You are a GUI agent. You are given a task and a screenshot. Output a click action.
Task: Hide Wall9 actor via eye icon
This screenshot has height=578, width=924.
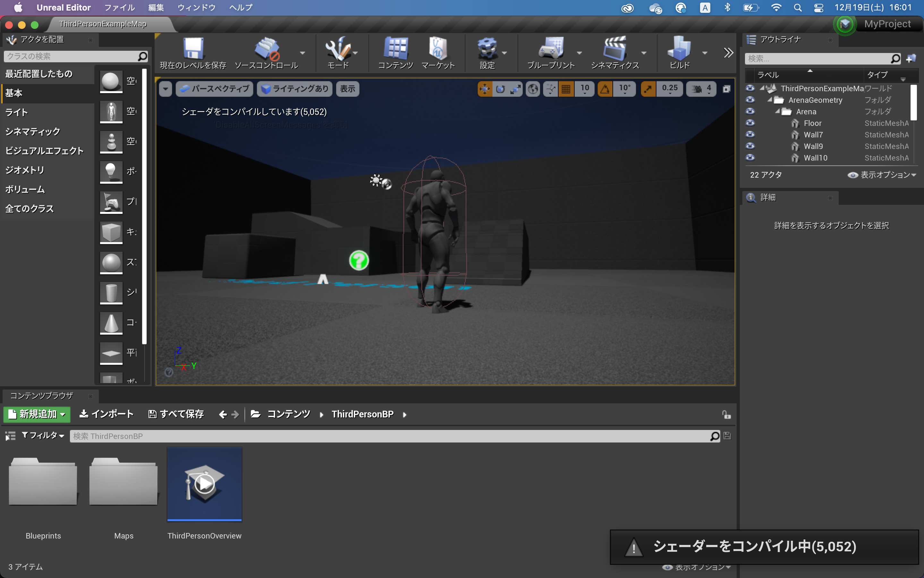click(750, 146)
